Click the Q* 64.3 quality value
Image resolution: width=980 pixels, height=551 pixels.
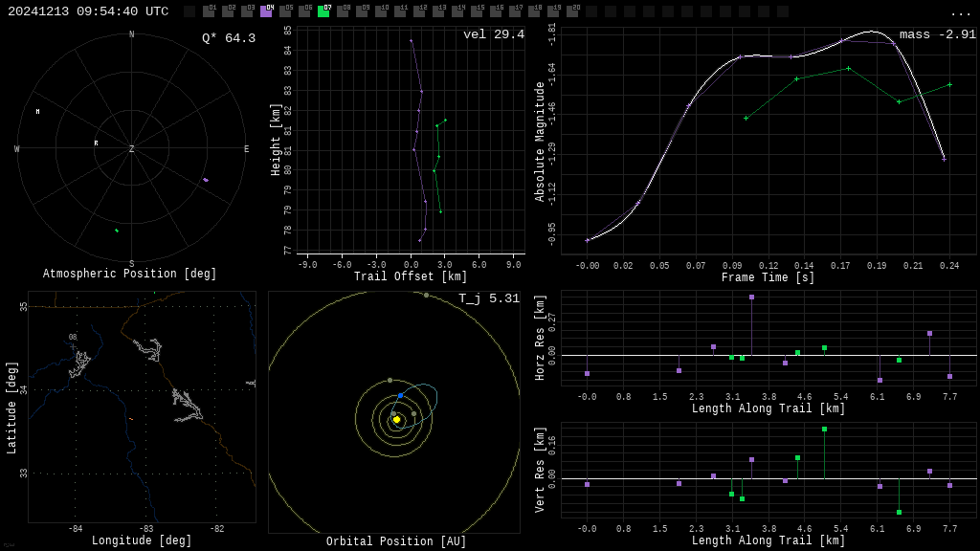(x=228, y=38)
